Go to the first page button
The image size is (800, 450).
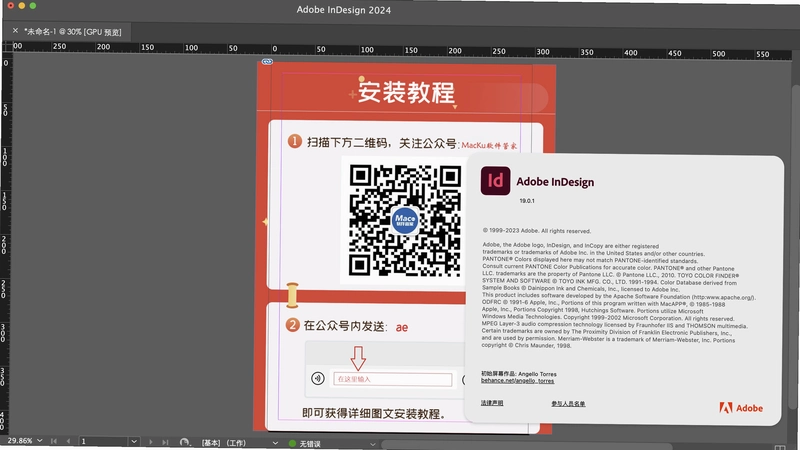pos(54,441)
